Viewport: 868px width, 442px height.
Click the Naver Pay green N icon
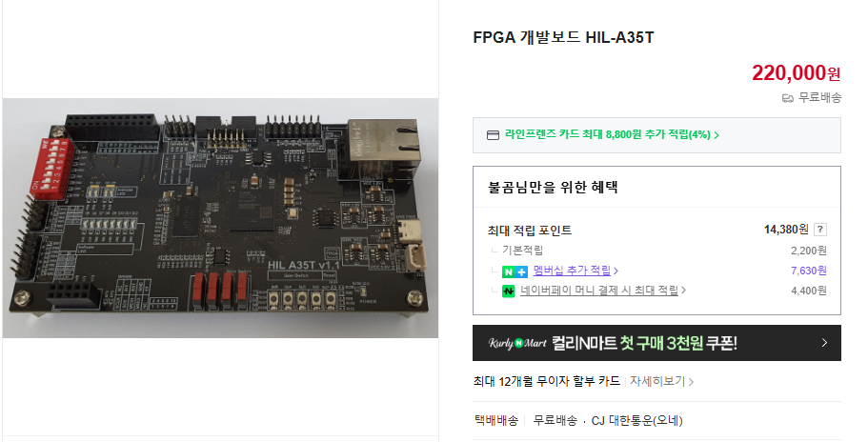pyautogui.click(x=508, y=291)
